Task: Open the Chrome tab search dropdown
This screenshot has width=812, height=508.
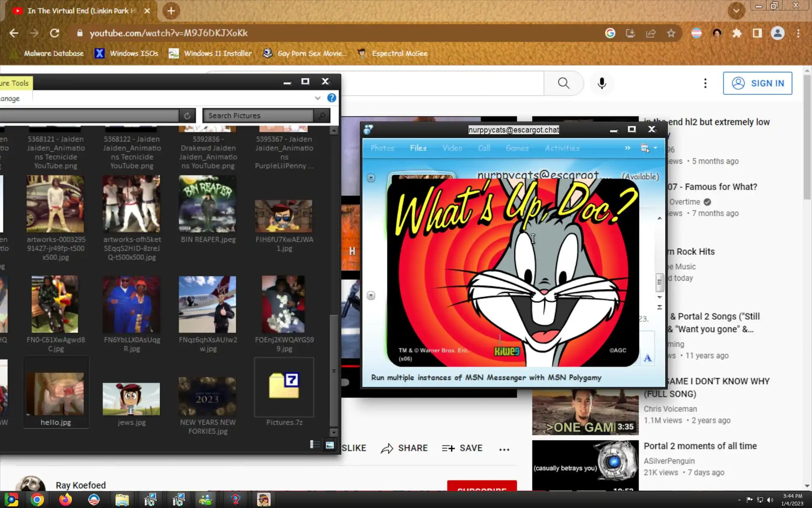Action: (x=736, y=11)
